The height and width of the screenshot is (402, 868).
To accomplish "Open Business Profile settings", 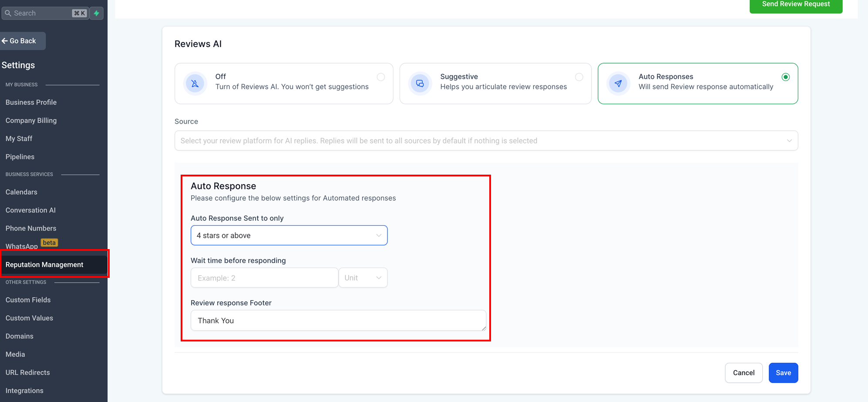I will [x=31, y=102].
